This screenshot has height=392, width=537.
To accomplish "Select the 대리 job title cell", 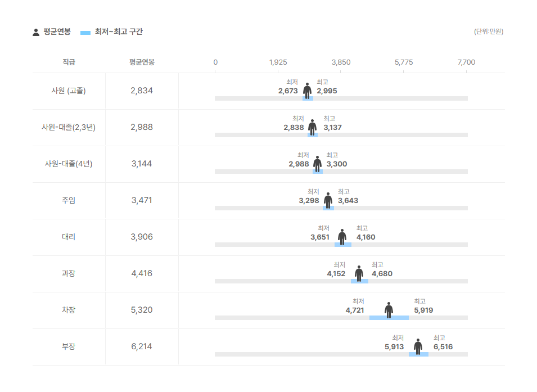I will click(69, 237).
